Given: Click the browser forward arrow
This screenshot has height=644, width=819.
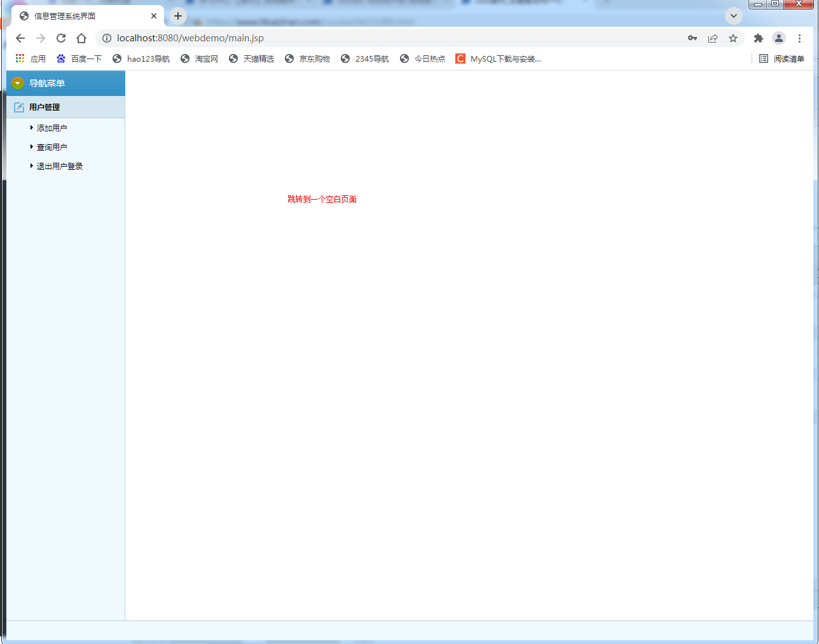Looking at the screenshot, I should (x=41, y=38).
